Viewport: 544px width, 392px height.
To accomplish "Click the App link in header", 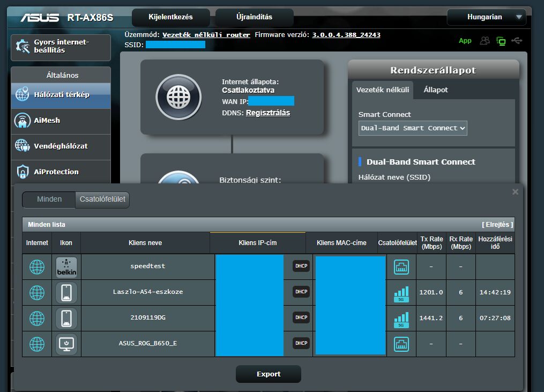I will pyautogui.click(x=465, y=41).
